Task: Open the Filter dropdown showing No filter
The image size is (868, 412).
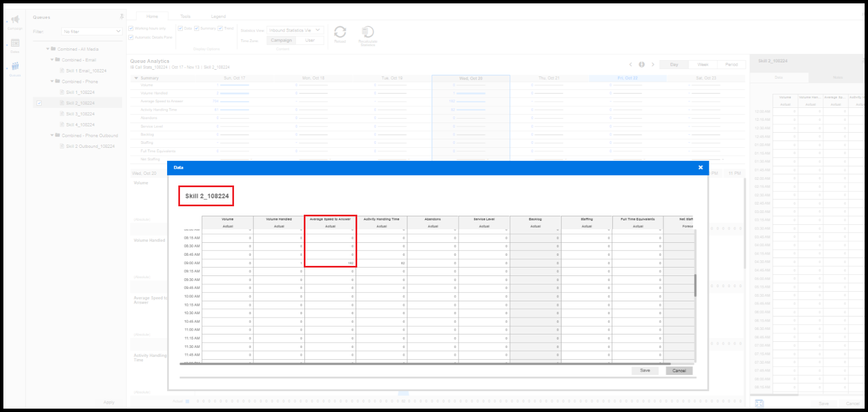Action: click(x=92, y=31)
